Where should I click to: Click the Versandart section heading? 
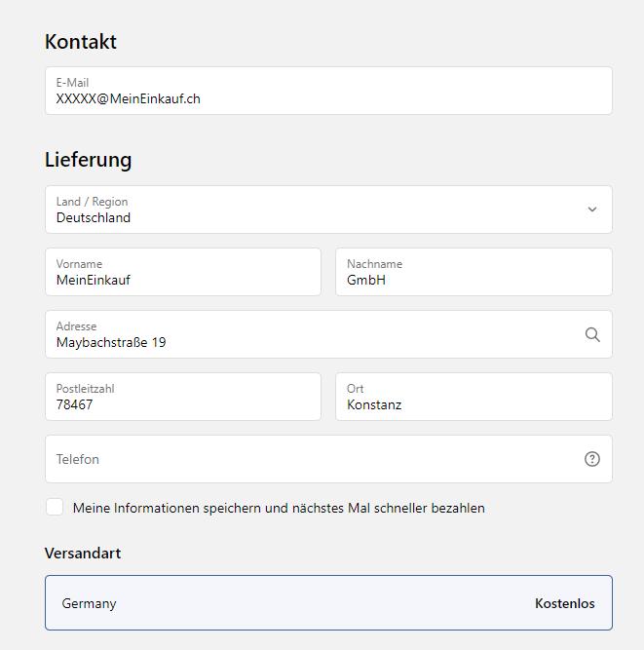click(x=83, y=554)
